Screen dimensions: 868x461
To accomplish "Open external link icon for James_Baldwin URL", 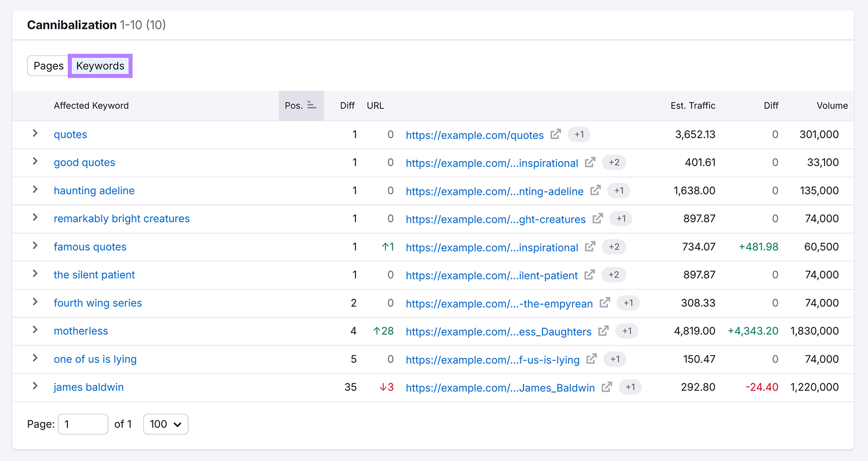I will tap(607, 387).
